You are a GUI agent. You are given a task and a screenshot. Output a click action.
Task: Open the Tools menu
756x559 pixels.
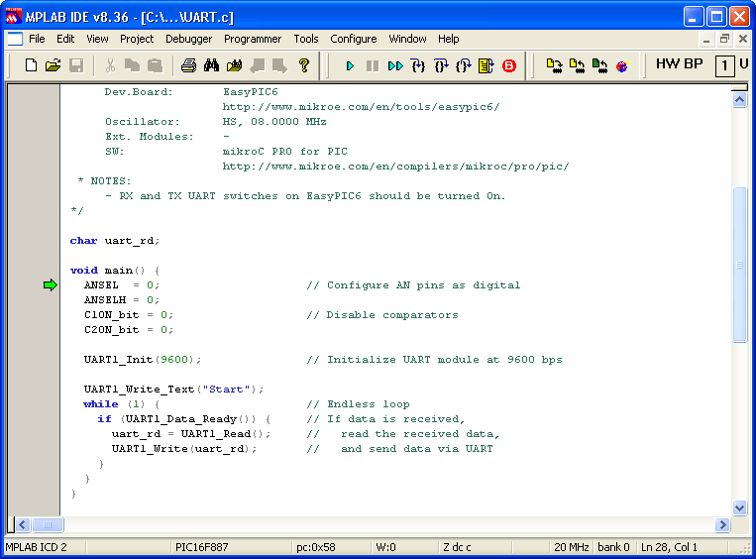pyautogui.click(x=306, y=39)
